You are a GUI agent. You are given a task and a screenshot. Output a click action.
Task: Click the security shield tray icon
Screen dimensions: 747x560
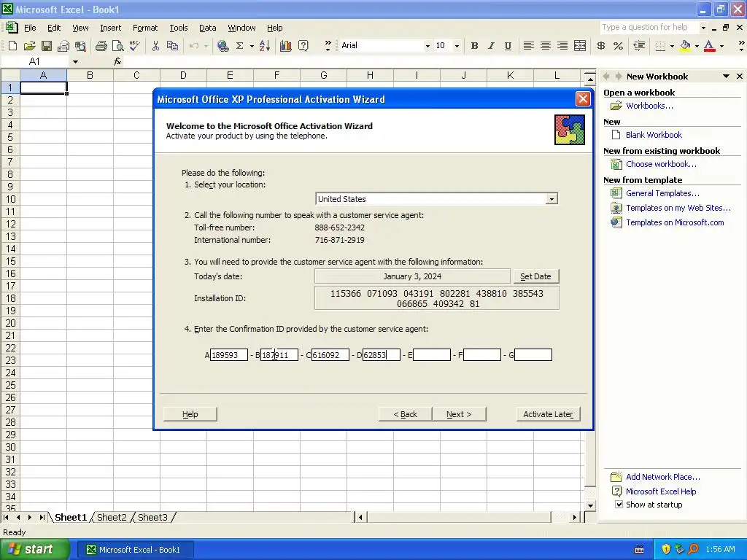point(666,549)
